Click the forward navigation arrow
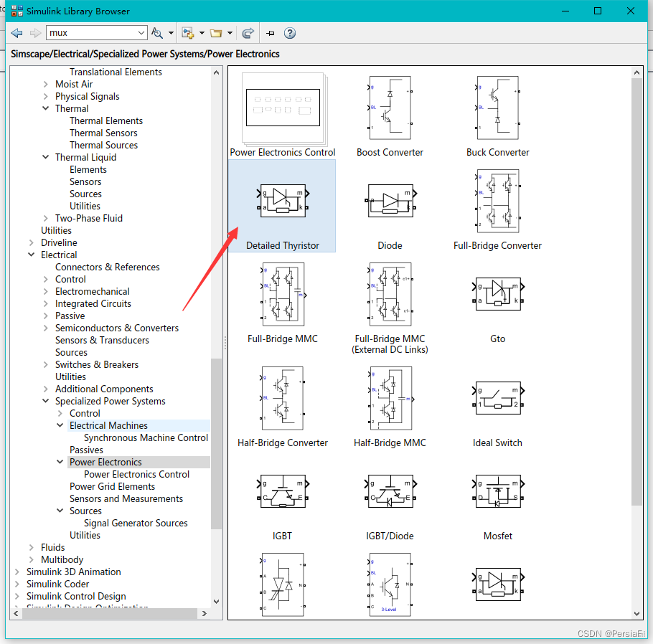The width and height of the screenshot is (653, 644). pyautogui.click(x=35, y=33)
